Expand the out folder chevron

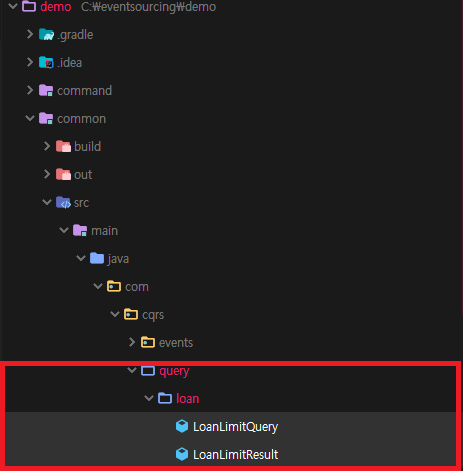pos(47,174)
